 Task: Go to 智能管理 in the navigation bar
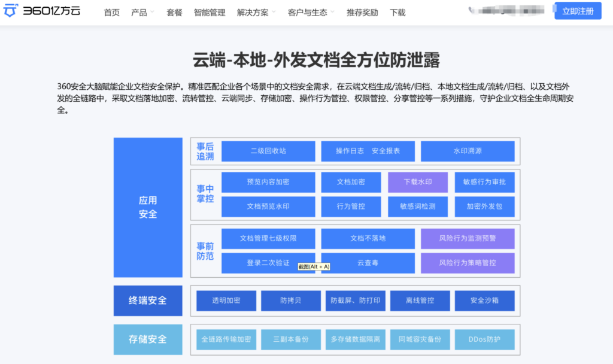(209, 11)
